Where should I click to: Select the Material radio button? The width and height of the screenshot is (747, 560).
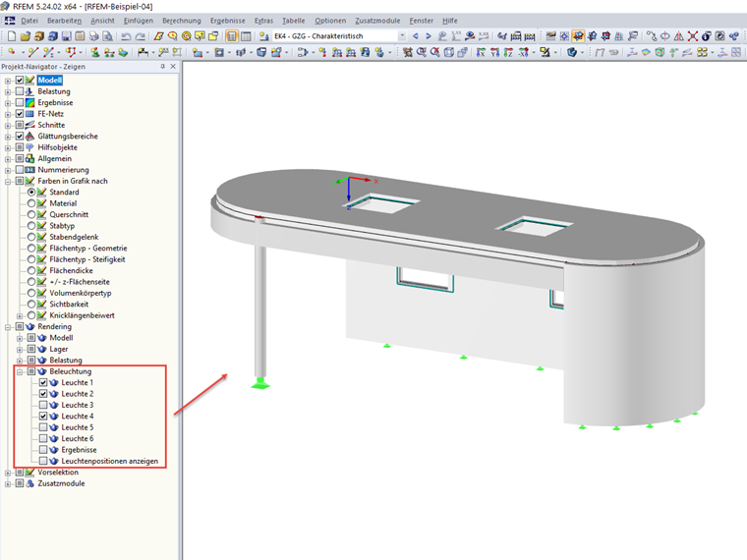(x=31, y=203)
